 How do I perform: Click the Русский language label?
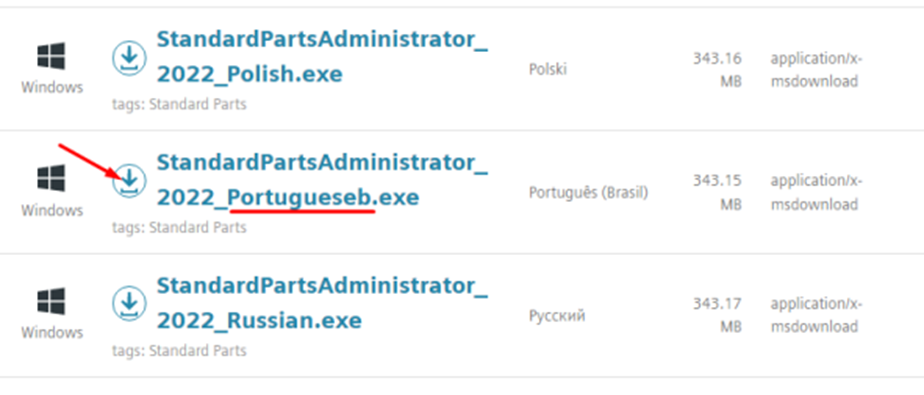pyautogui.click(x=557, y=316)
